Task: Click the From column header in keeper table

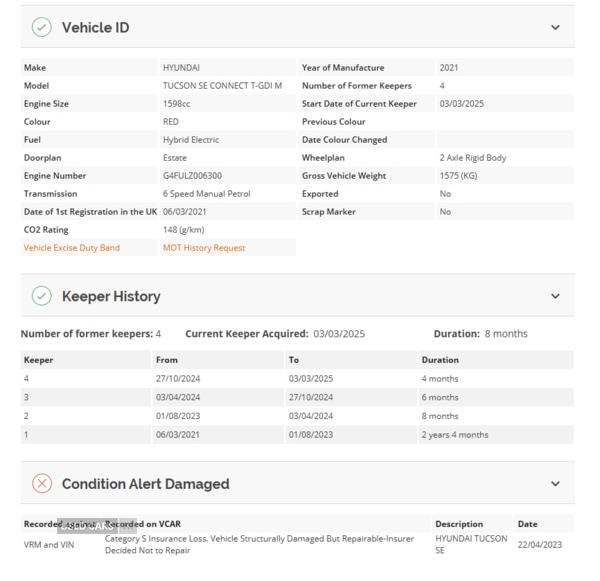Action: (166, 360)
